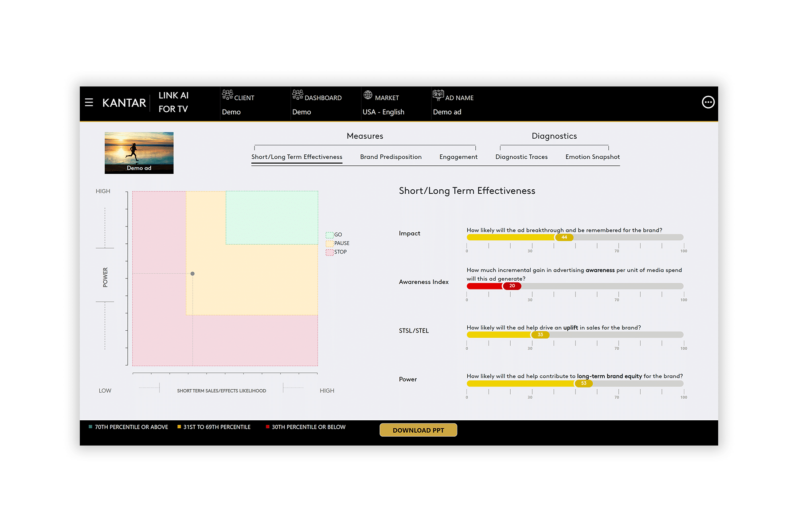The image size is (798, 532).
Task: Toggle the GO legend entry
Action: click(335, 235)
